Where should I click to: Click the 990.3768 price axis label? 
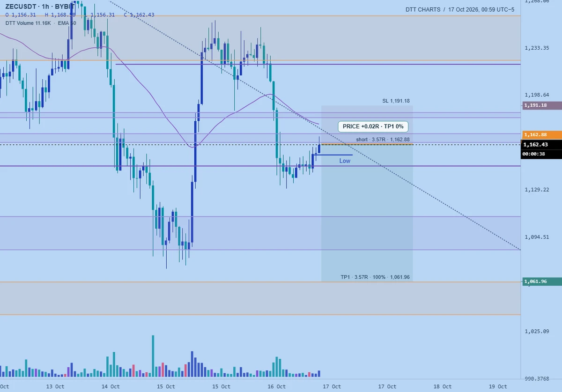coord(537,379)
